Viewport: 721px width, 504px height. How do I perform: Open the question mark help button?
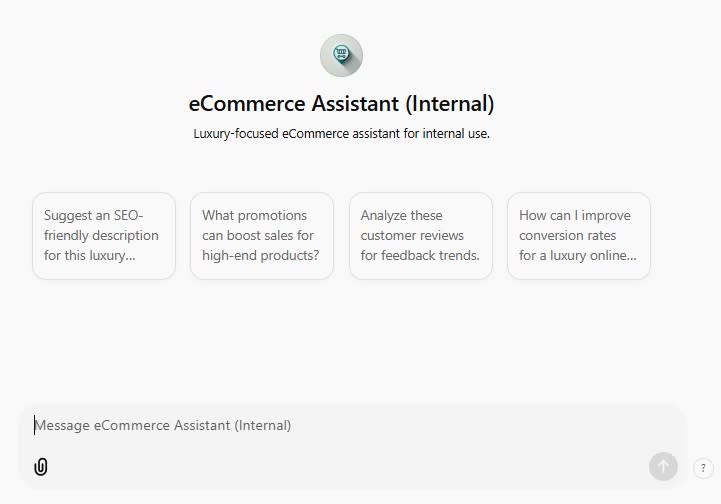pos(703,468)
